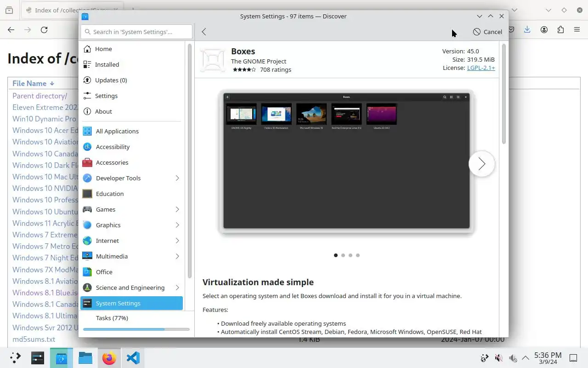Click the Boxes screenshot thumbnail
Screen dimensions: 588x368
tap(346, 161)
